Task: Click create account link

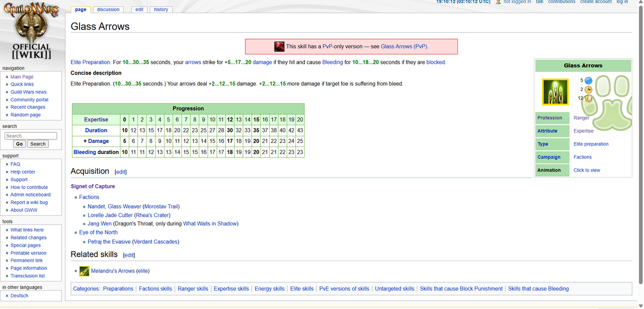Action: [596, 2]
